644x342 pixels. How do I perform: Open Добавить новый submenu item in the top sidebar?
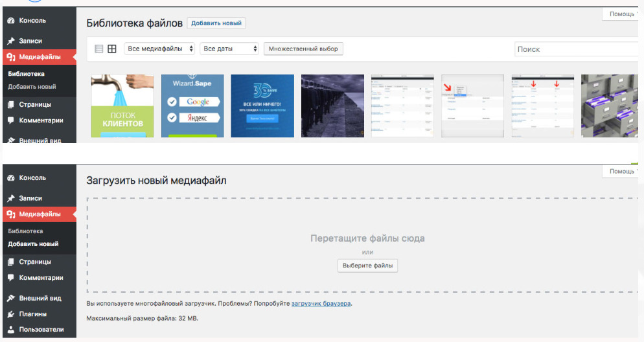pyautogui.click(x=32, y=87)
